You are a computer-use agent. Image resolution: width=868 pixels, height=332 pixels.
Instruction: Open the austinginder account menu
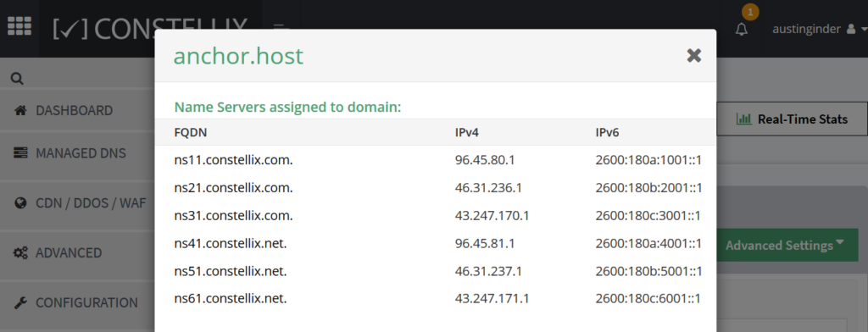pyautogui.click(x=815, y=30)
